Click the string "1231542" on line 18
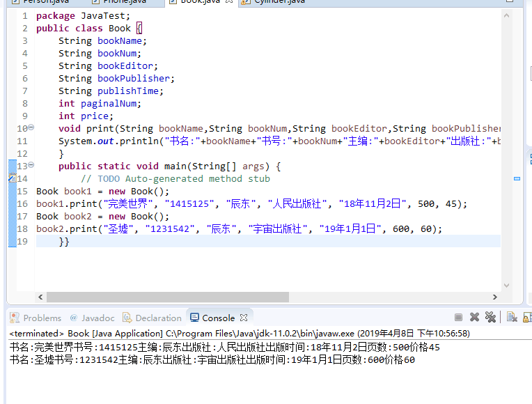532x404 pixels. coord(170,229)
